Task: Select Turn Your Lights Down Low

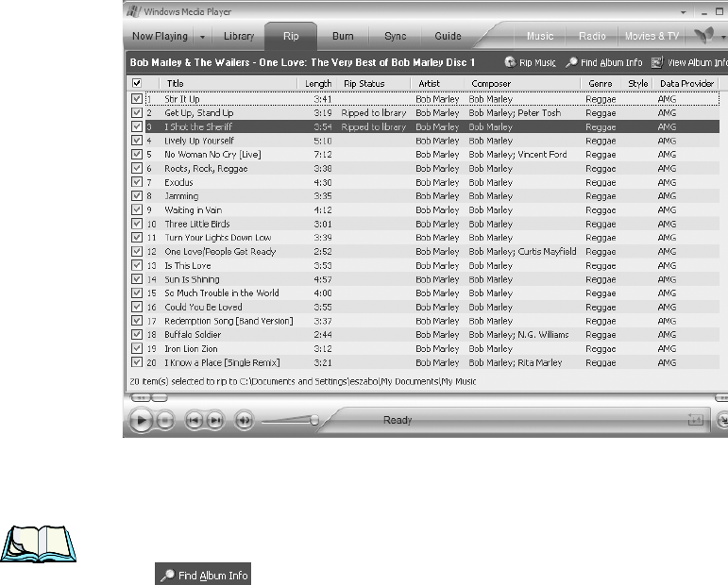Action: pos(218,238)
